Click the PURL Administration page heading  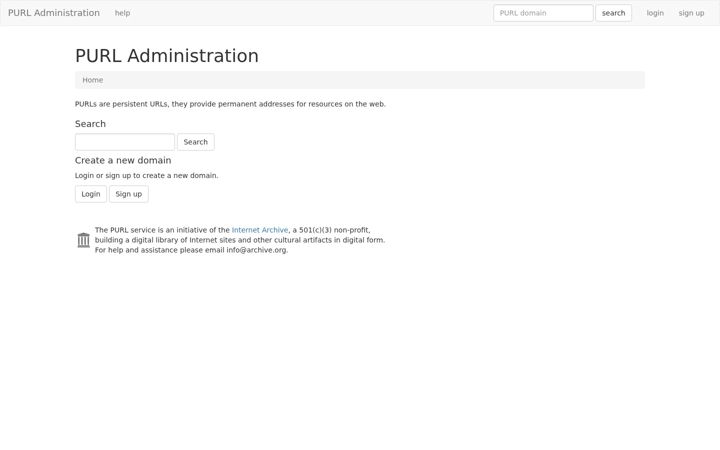click(167, 56)
